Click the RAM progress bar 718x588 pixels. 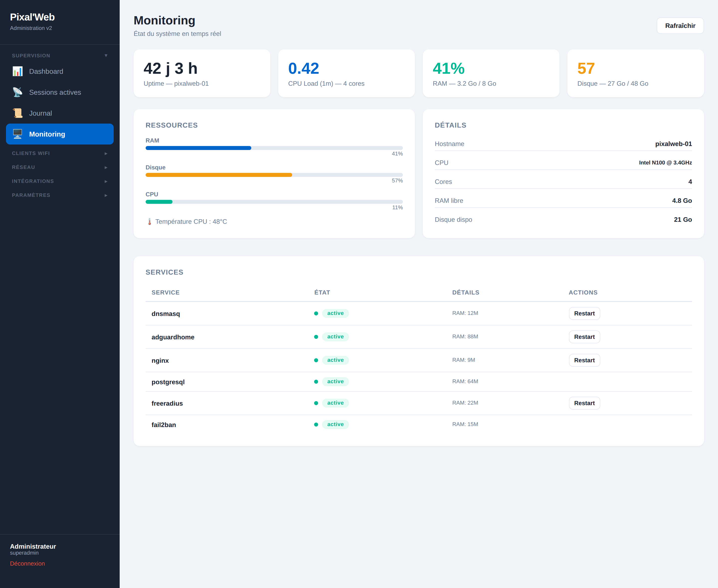click(274, 148)
